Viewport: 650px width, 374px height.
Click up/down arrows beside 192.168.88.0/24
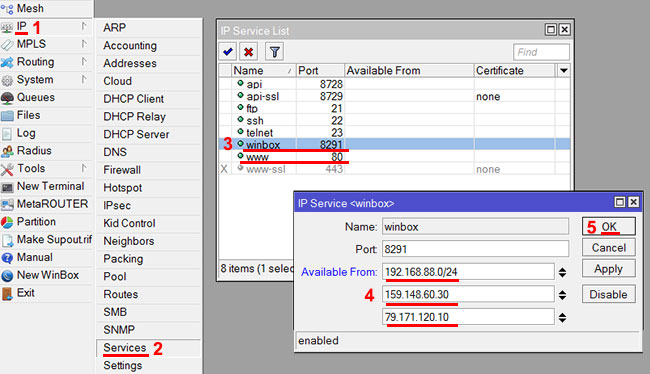pos(562,272)
